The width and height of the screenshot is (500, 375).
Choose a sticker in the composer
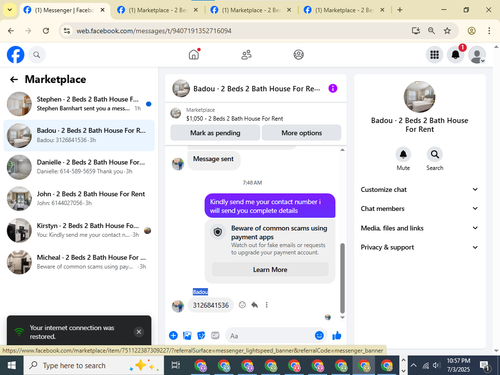[x=201, y=335]
